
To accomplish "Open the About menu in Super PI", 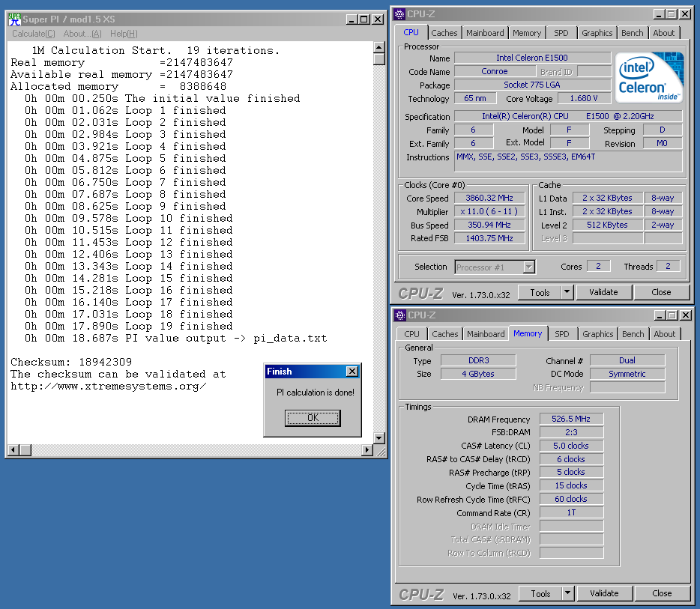I will point(82,34).
